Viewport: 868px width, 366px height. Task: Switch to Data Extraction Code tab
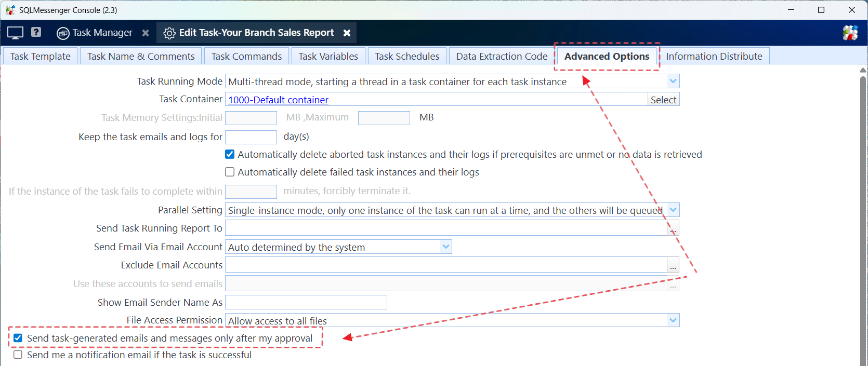click(502, 56)
